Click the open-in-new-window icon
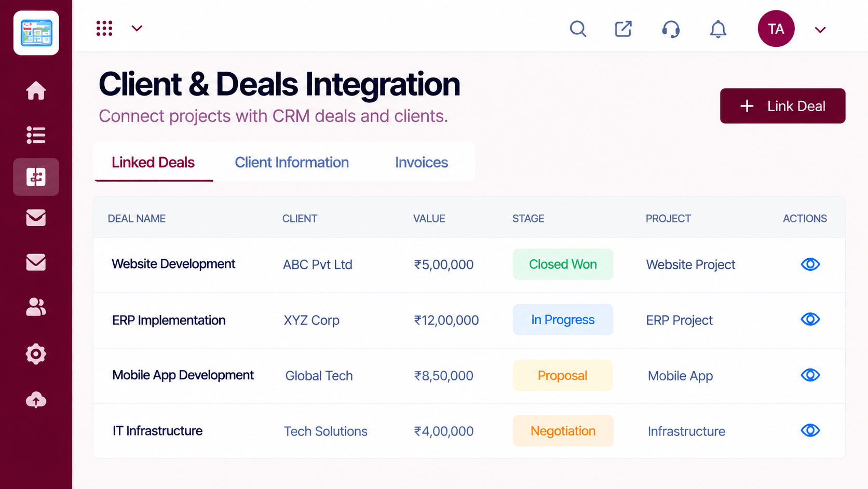The height and width of the screenshot is (489, 868). (x=623, y=29)
